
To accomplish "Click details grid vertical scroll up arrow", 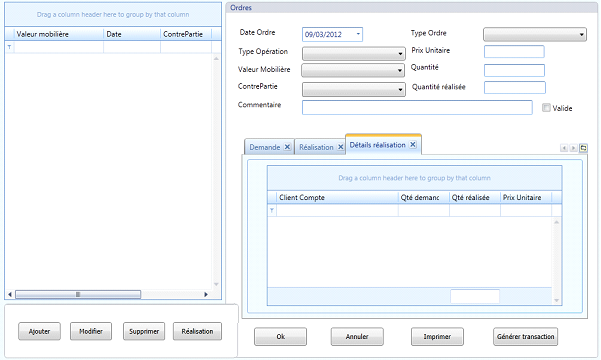I will (x=557, y=222).
